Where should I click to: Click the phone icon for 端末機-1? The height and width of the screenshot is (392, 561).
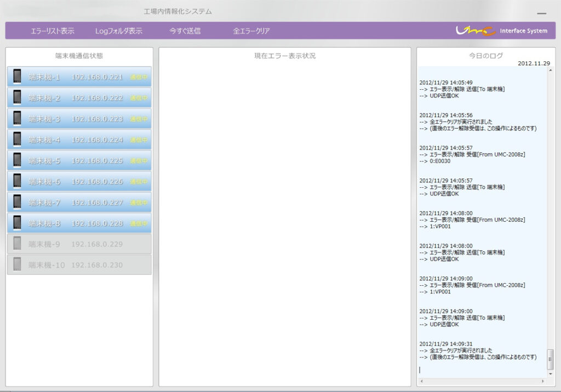coord(18,77)
